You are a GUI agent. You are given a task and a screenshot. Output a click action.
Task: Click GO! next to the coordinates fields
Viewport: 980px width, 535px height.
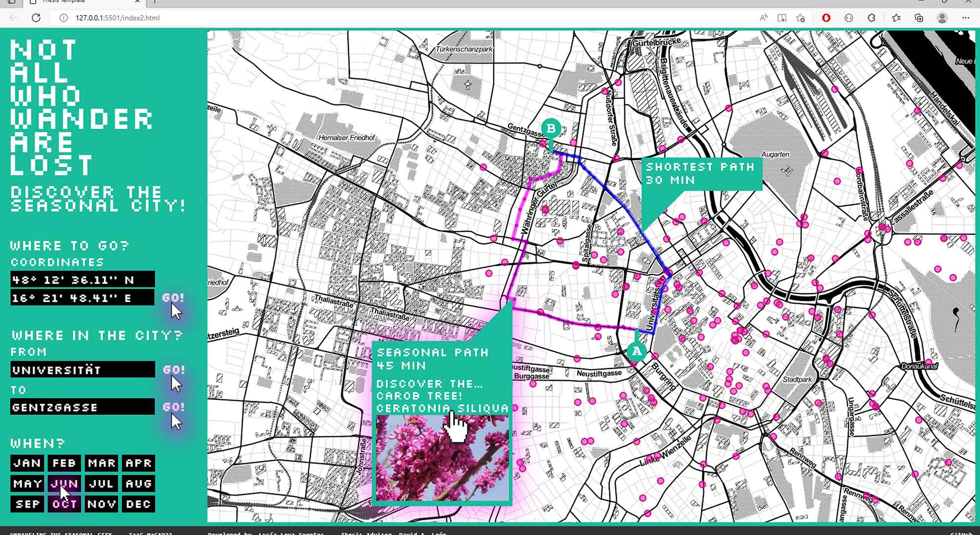pyautogui.click(x=173, y=298)
